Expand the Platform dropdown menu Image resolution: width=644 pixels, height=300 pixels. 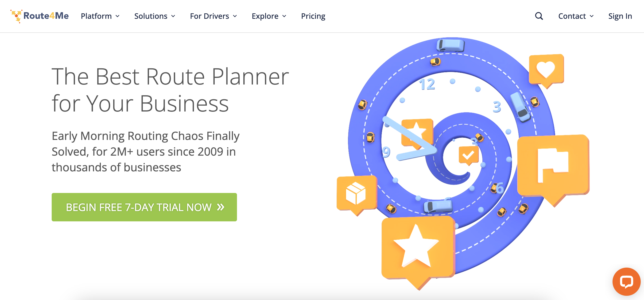[x=100, y=16]
